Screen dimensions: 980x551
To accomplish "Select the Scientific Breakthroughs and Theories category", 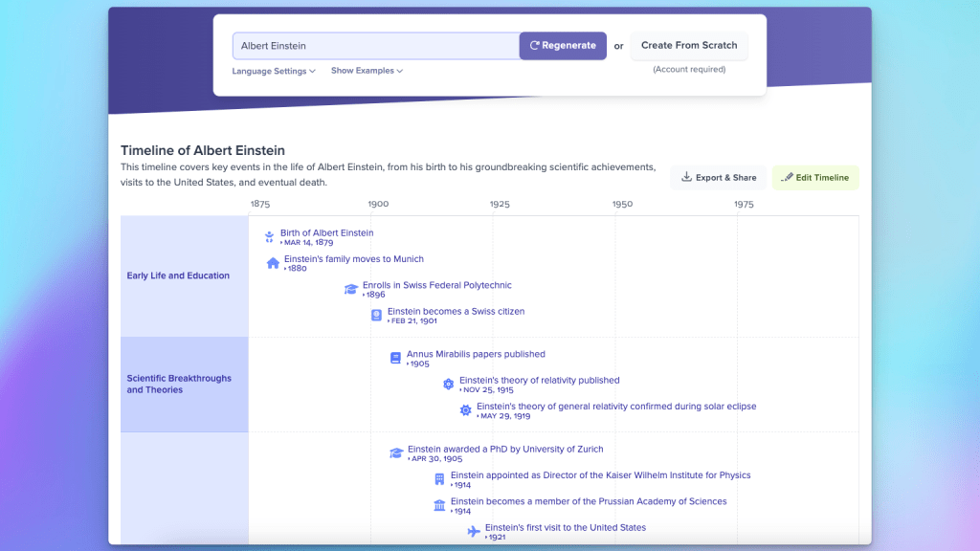I will coord(179,384).
